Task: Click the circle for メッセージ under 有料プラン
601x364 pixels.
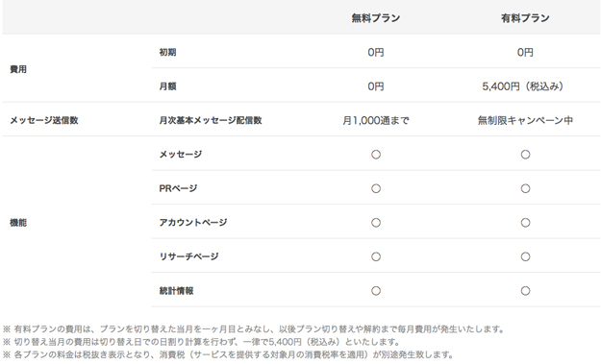Action: point(525,155)
